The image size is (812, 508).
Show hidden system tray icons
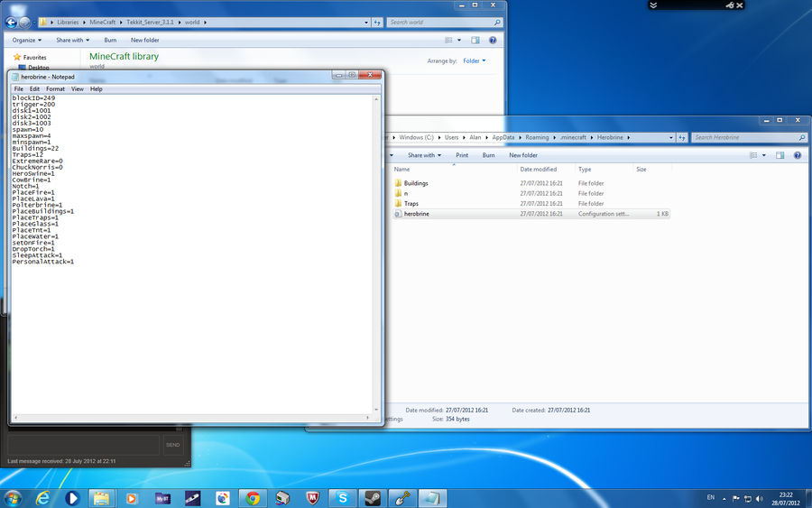[x=724, y=499]
